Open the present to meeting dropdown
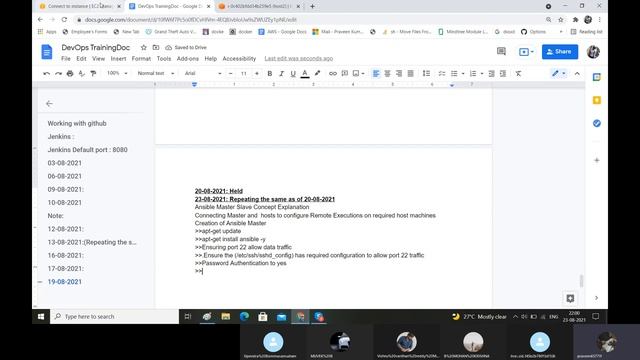The height and width of the screenshot is (360, 640). click(x=526, y=52)
